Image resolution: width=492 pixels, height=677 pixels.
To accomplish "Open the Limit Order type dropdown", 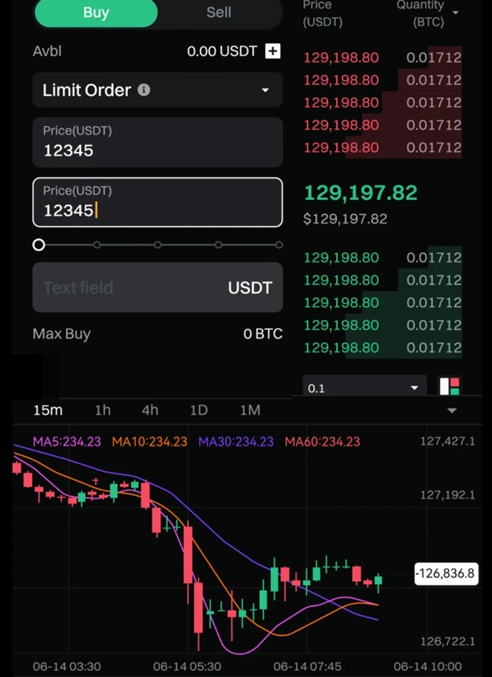I will point(158,90).
